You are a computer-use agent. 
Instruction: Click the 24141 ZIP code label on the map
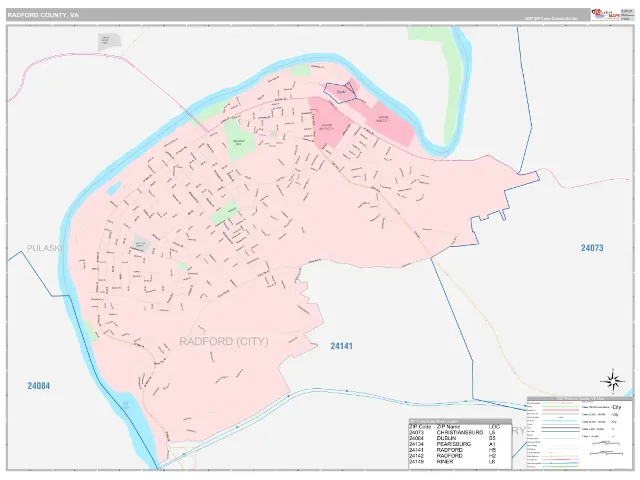point(341,346)
